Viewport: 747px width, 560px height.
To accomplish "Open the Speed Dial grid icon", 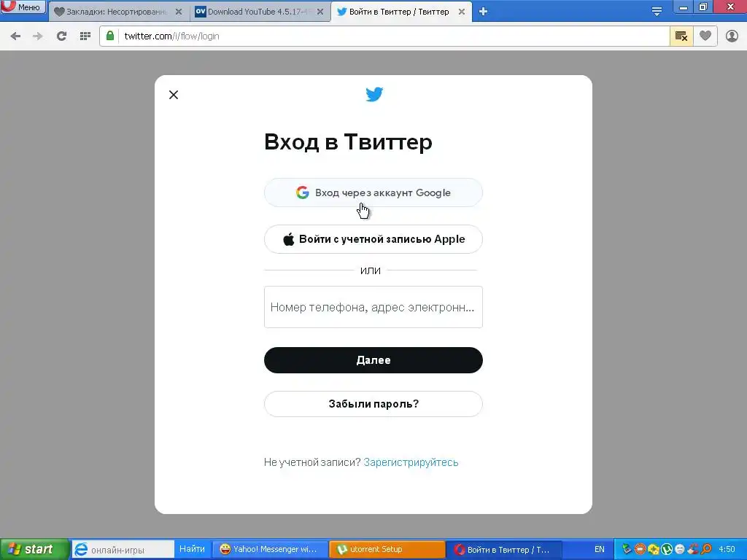I will [x=85, y=36].
